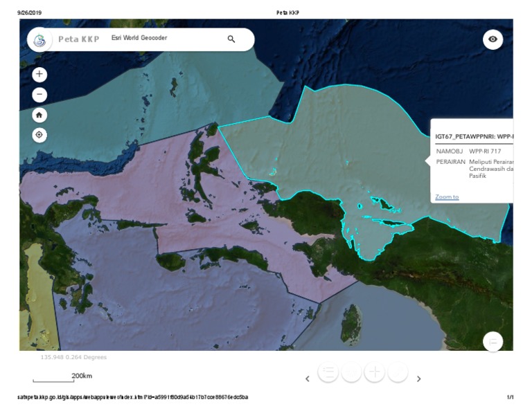The width and height of the screenshot is (532, 411).
Task: Open the second faded widget in bottom bar
Action: click(351, 372)
